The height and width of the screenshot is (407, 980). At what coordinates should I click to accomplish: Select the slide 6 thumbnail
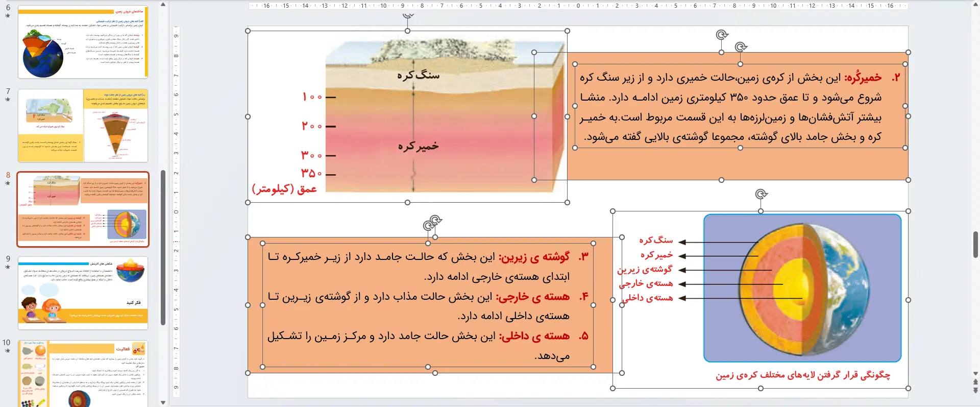coord(83,42)
